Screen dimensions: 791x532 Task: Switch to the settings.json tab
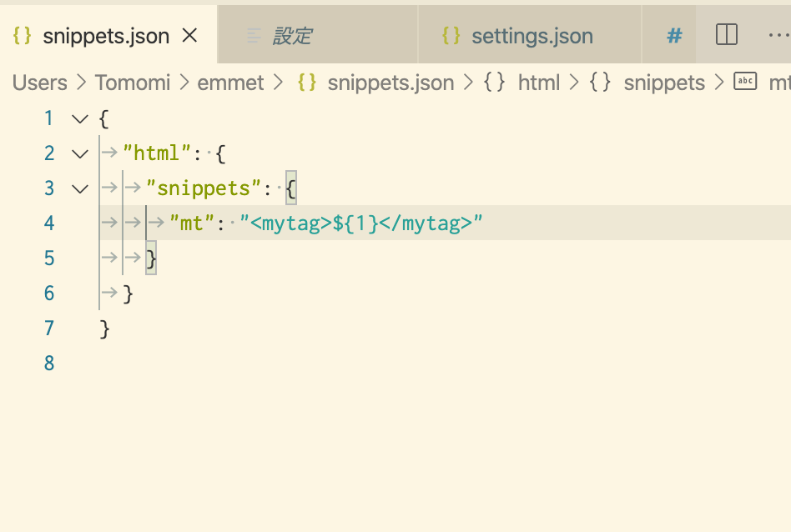click(x=530, y=35)
